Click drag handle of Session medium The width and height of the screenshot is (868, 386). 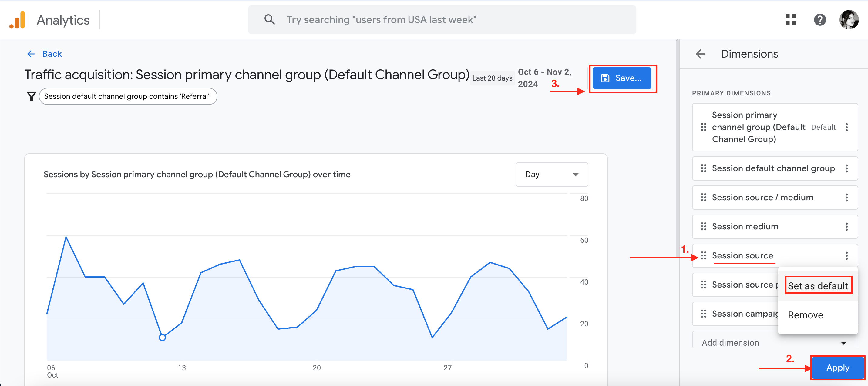pos(703,227)
